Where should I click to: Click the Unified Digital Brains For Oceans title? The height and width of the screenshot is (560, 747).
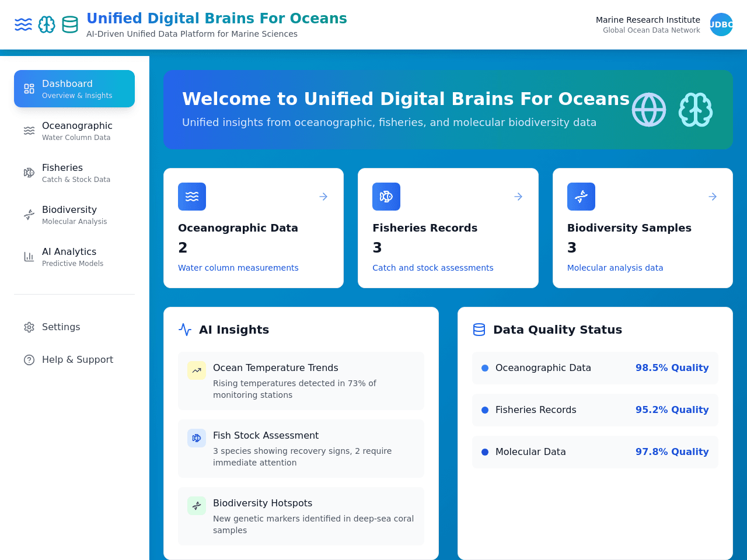tap(217, 19)
